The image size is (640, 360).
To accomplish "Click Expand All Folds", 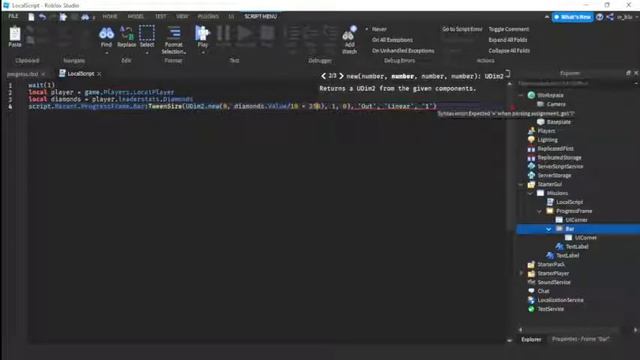I will (508, 40).
